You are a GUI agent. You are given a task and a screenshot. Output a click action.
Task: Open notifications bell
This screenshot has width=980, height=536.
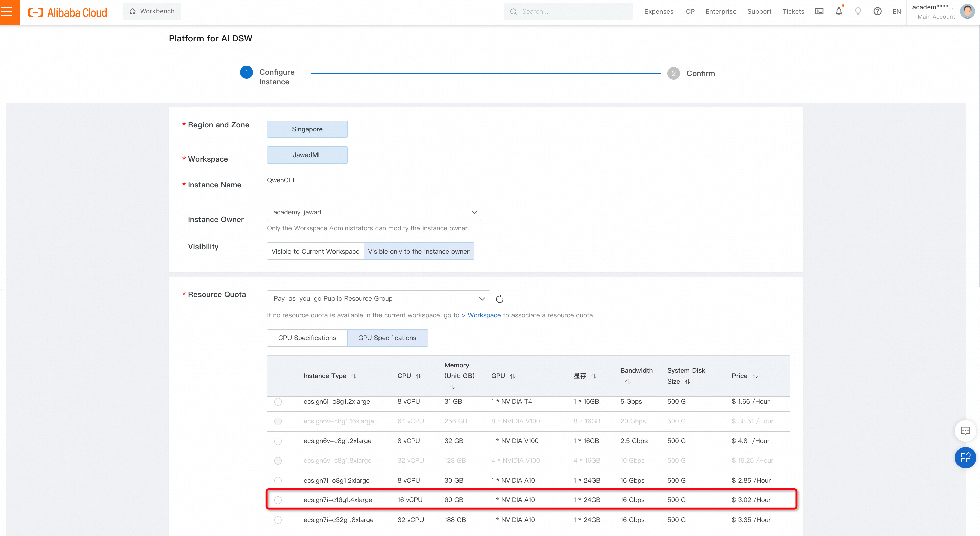pyautogui.click(x=839, y=11)
